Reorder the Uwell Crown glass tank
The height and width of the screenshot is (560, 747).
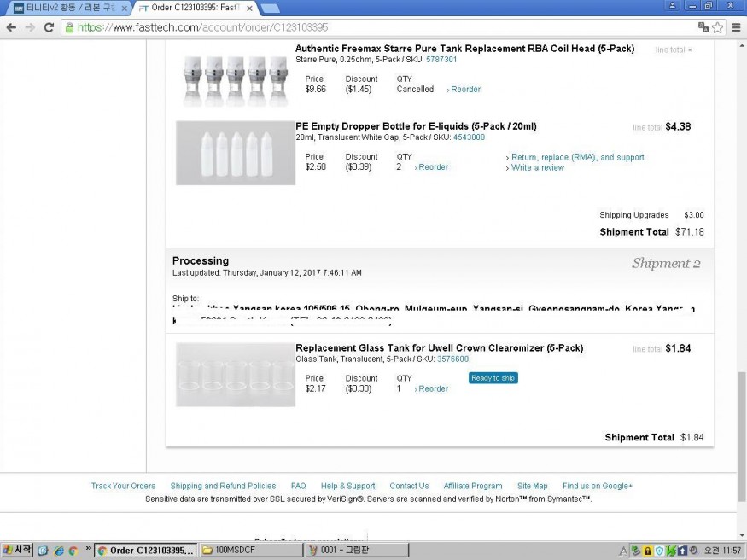431,388
